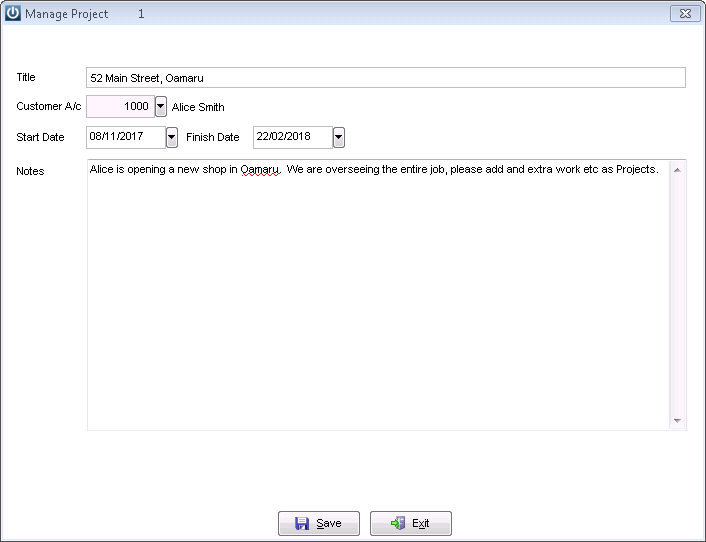Click the Customer A/c label
Image resolution: width=706 pixels, height=542 pixels.
point(49,106)
